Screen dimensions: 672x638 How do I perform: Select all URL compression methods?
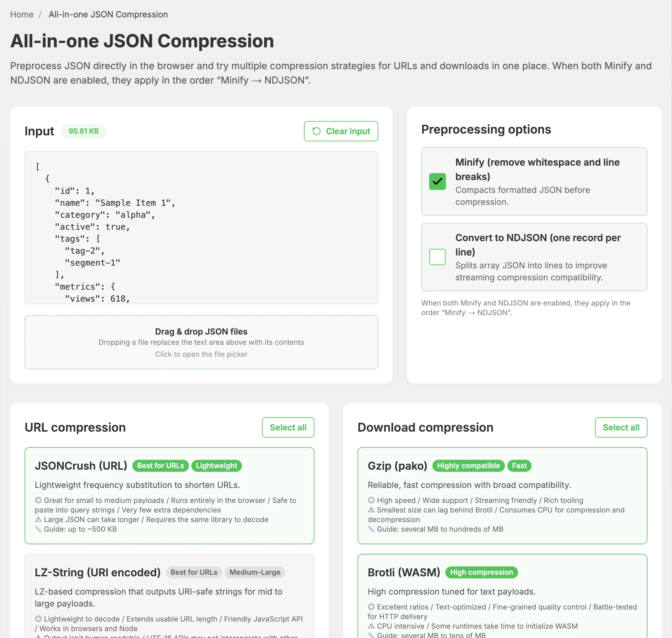(x=288, y=427)
